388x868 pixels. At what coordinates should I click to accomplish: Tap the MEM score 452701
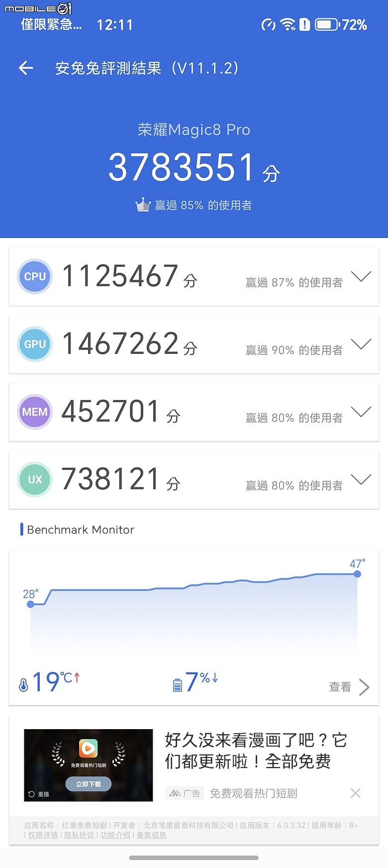pos(110,411)
